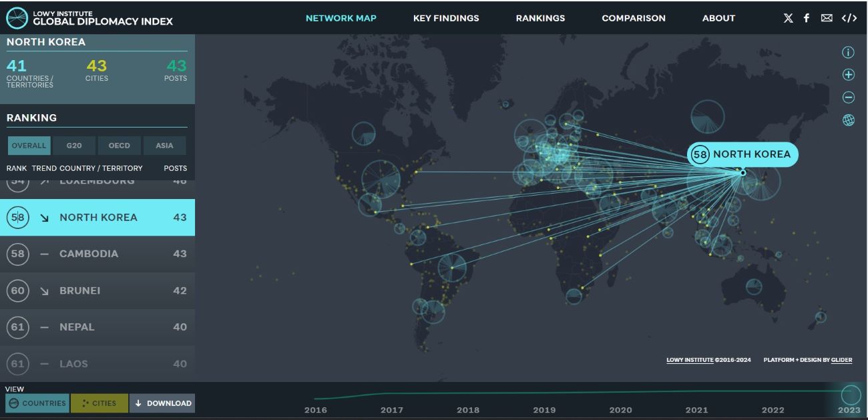Viewport: 868px width, 420px height.
Task: Open the Rankings tab
Action: click(540, 18)
